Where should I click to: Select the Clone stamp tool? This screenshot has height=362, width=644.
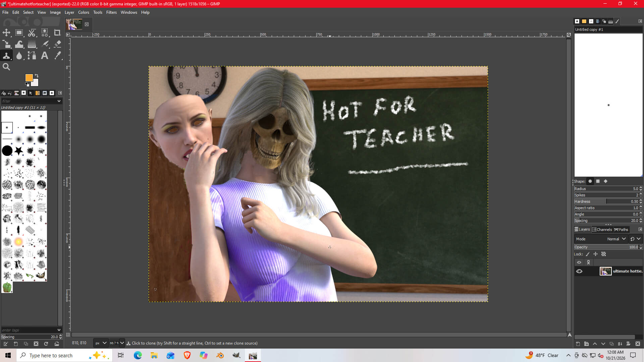pos(6,55)
